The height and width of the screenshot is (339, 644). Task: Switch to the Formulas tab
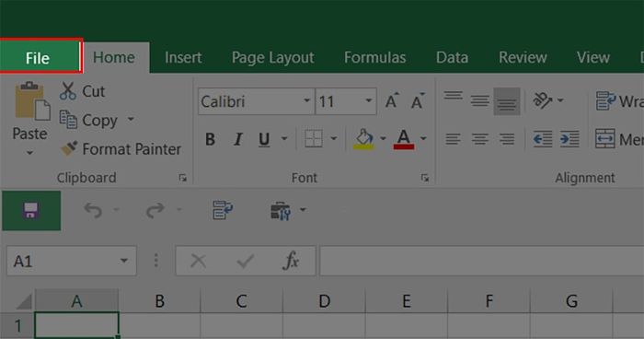tap(374, 57)
